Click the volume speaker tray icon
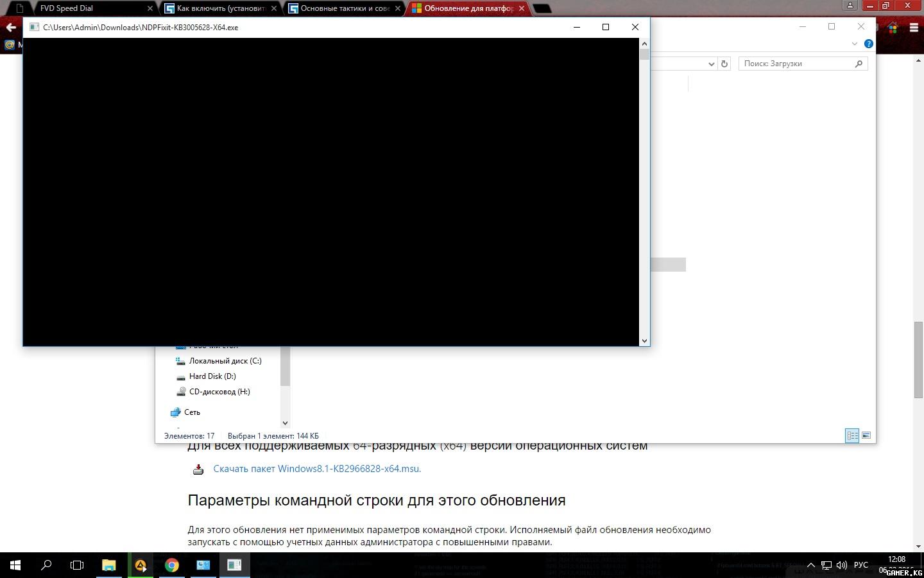 pos(841,565)
